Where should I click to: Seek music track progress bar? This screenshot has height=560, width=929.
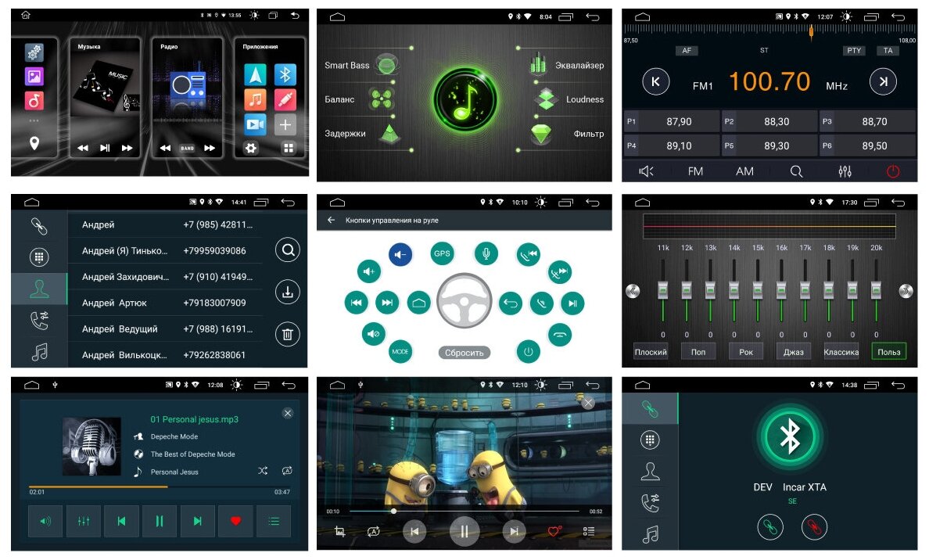[160, 487]
